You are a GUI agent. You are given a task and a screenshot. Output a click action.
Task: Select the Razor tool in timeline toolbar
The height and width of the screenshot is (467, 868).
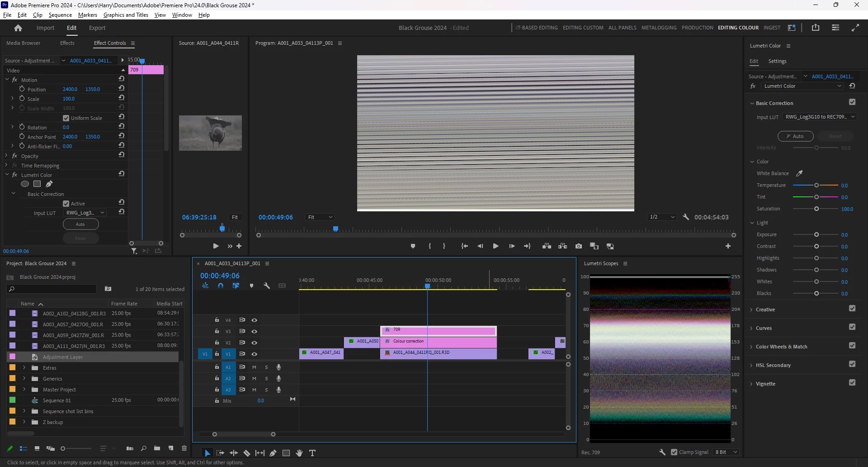coord(247,453)
